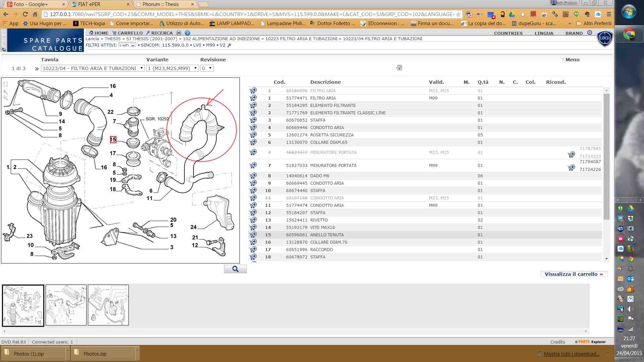Open the help question mark icon
Screen dimensions: 644x362
tap(187, 33)
